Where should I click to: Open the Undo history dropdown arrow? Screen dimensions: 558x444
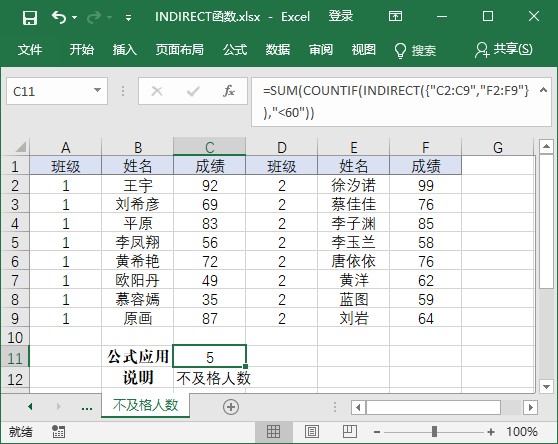[x=74, y=17]
